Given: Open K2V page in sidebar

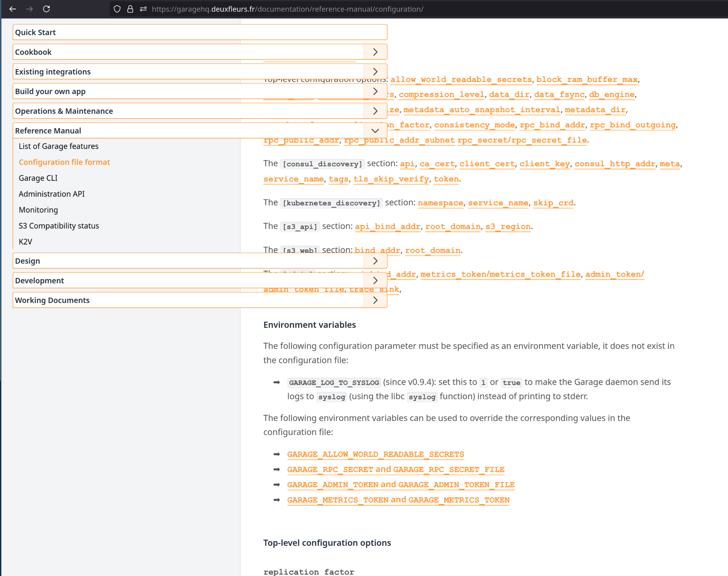Looking at the screenshot, I should (x=26, y=241).
